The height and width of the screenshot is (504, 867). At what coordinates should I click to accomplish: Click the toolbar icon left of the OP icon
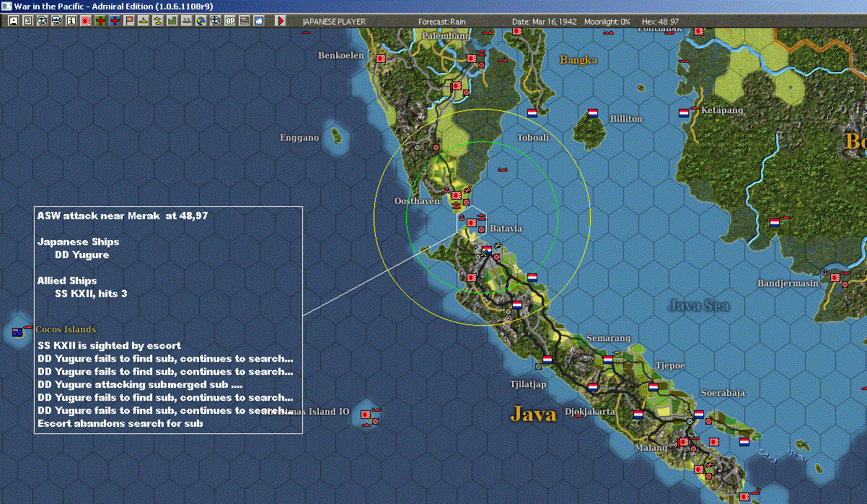coord(215,21)
